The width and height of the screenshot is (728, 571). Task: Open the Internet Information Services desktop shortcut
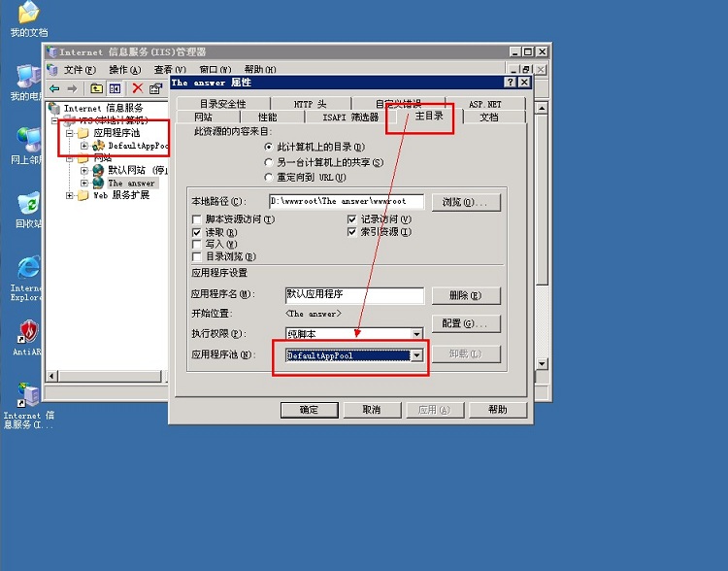tap(29, 395)
